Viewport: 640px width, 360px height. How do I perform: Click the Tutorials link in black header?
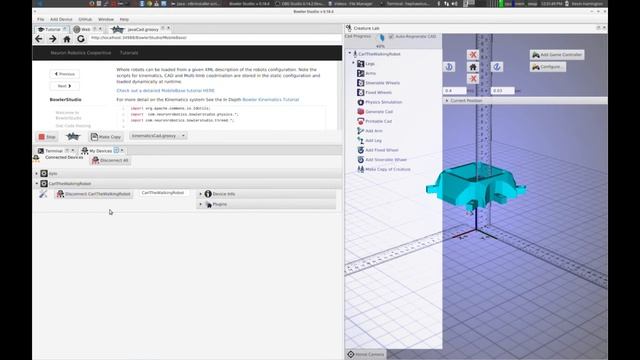coord(129,53)
